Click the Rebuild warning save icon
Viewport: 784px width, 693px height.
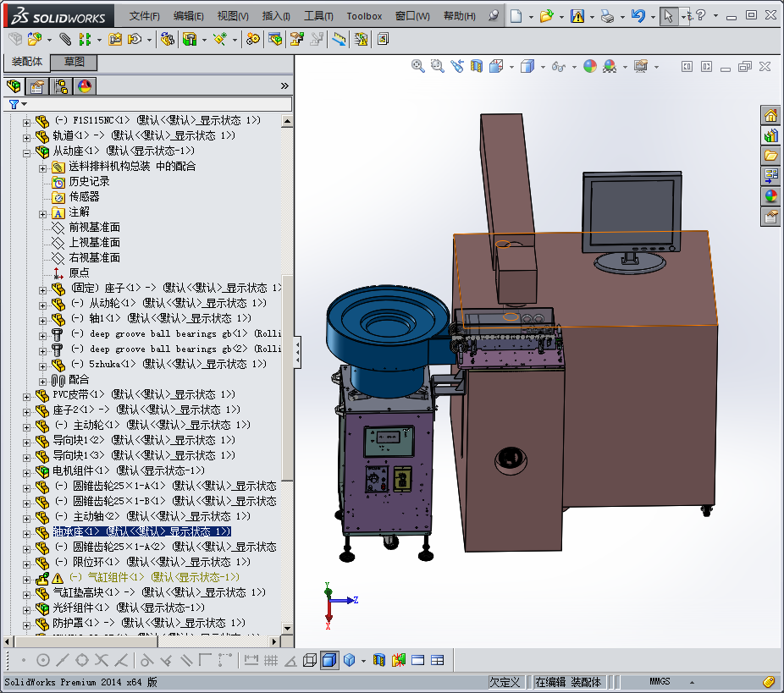pyautogui.click(x=577, y=16)
